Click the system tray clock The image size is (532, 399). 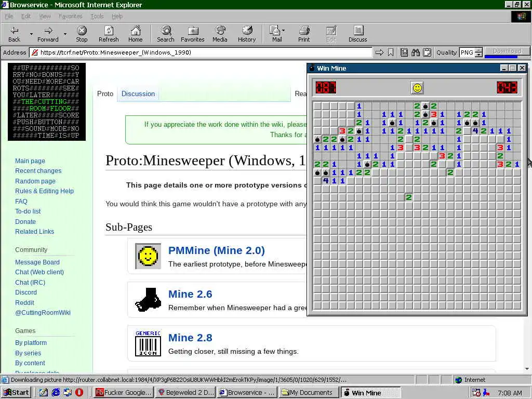pos(510,393)
